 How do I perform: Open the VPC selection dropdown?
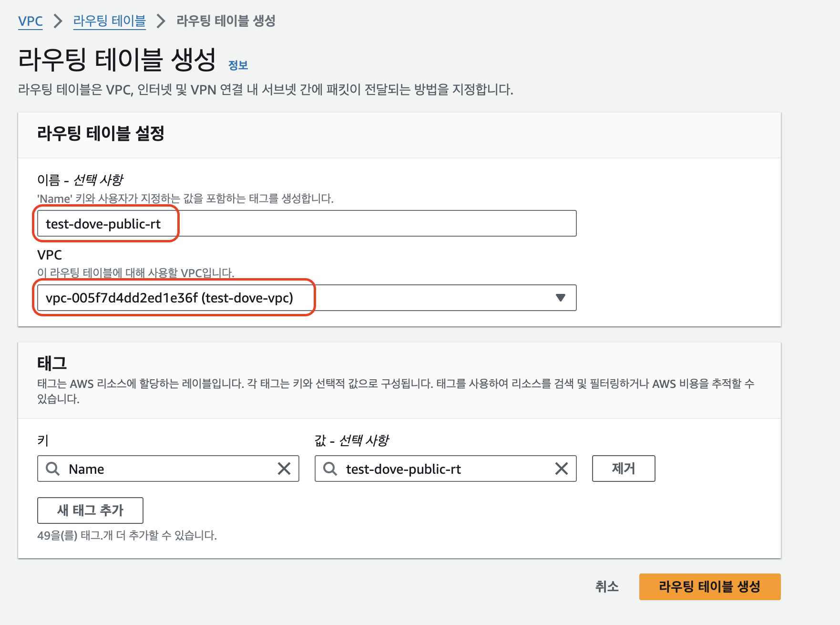pos(307,298)
